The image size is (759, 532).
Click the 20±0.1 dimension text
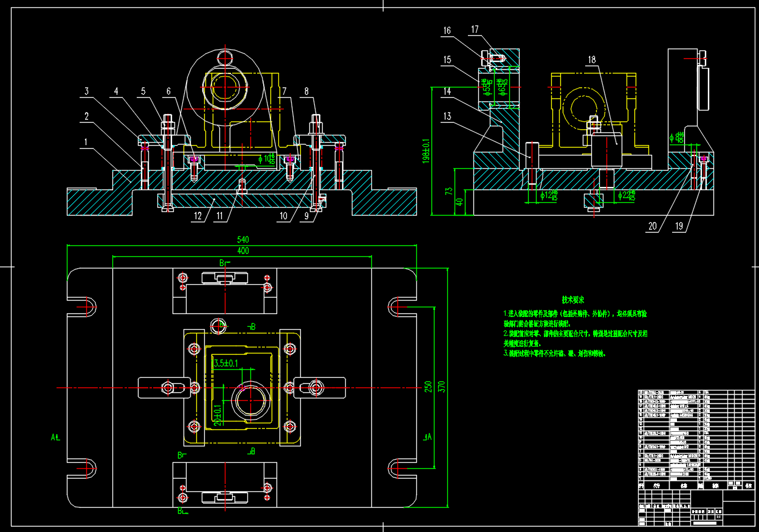coord(217,414)
